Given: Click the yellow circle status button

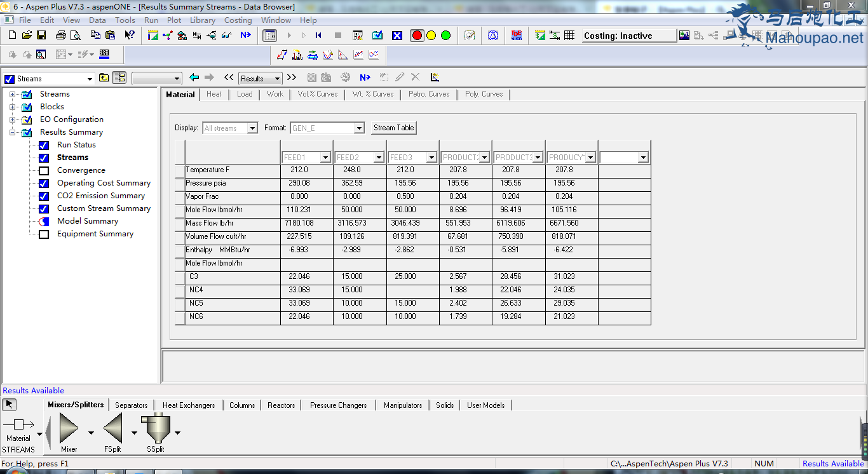Looking at the screenshot, I should (x=431, y=36).
